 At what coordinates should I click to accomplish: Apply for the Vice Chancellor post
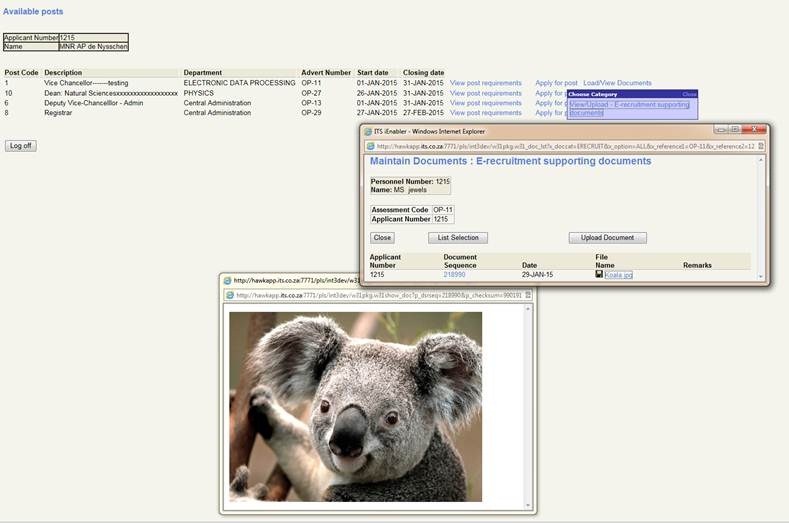point(556,83)
